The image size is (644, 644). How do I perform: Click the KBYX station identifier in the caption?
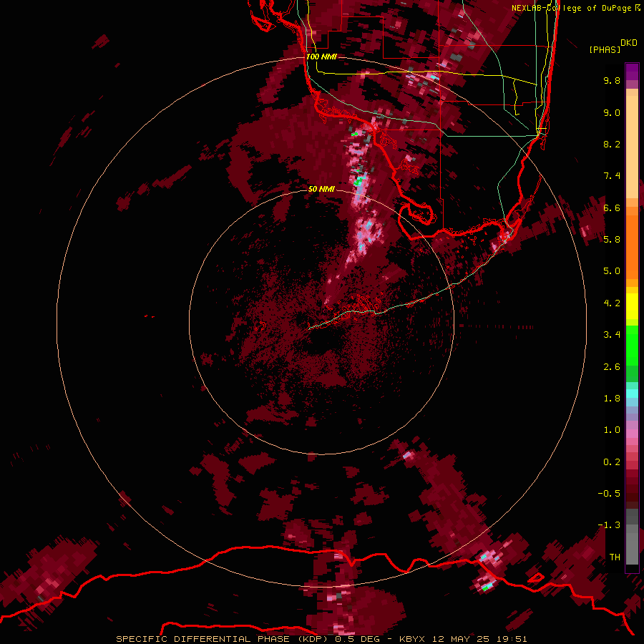coord(413,639)
